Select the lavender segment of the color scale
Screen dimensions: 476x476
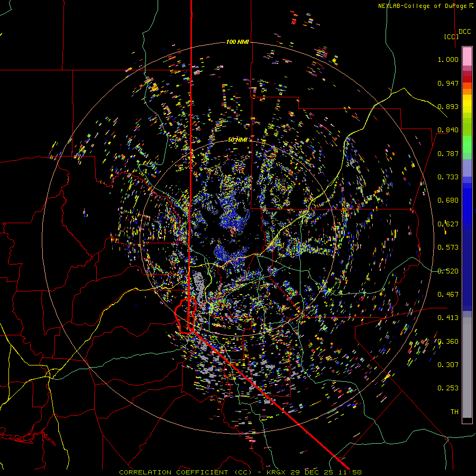click(467, 168)
